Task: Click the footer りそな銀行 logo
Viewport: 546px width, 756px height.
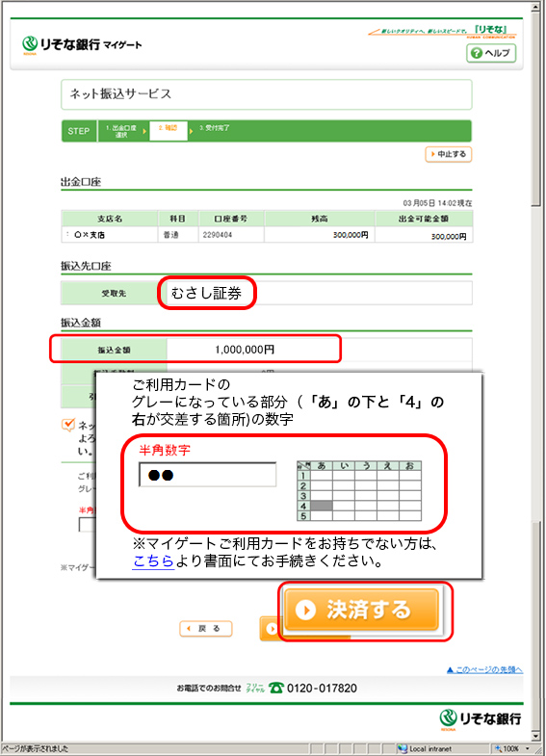Action: [x=480, y=718]
